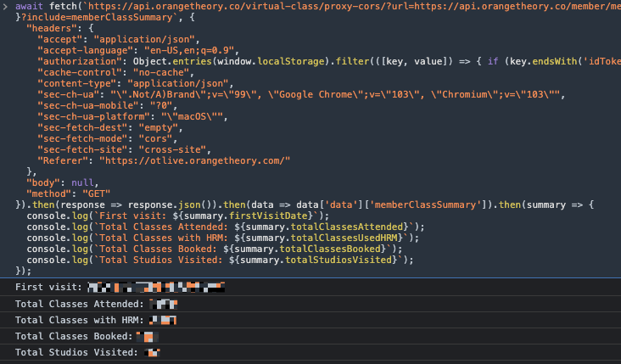The width and height of the screenshot is (621, 364).
Task: Click the "content-type" header line
Action: (136, 83)
